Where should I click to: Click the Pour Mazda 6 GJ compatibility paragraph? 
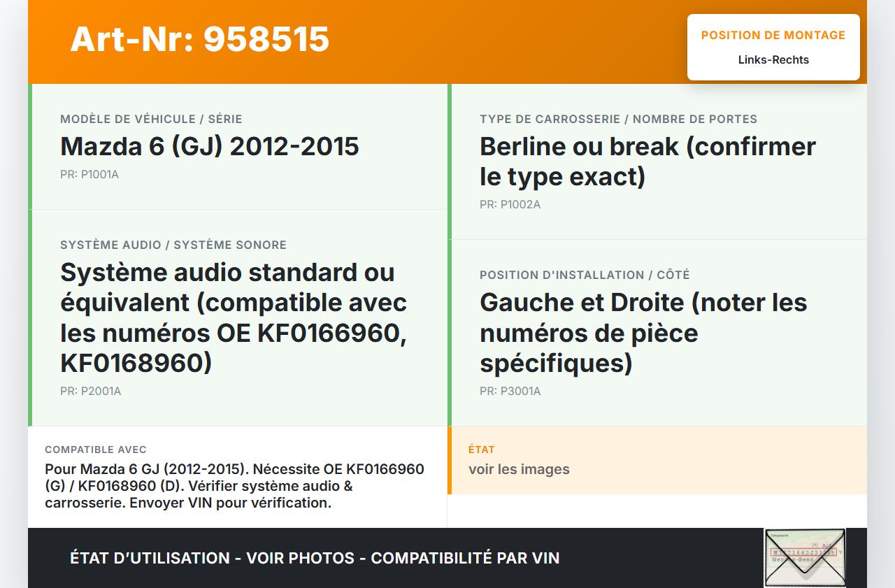point(234,486)
